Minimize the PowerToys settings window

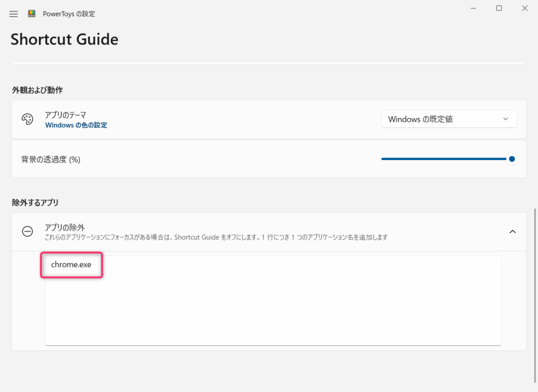tap(473, 8)
